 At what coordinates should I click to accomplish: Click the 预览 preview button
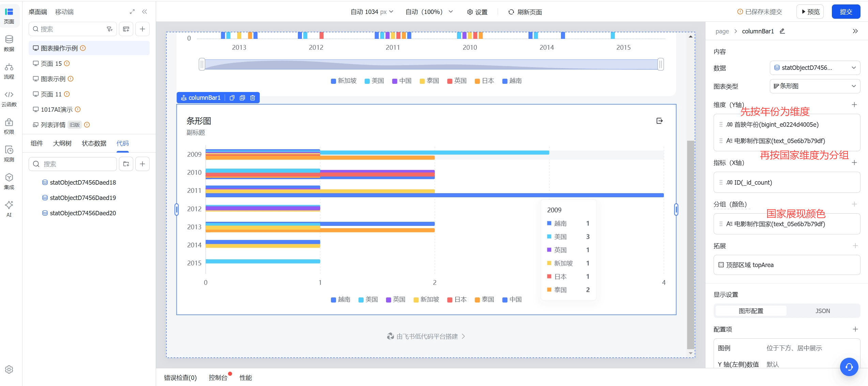(810, 12)
